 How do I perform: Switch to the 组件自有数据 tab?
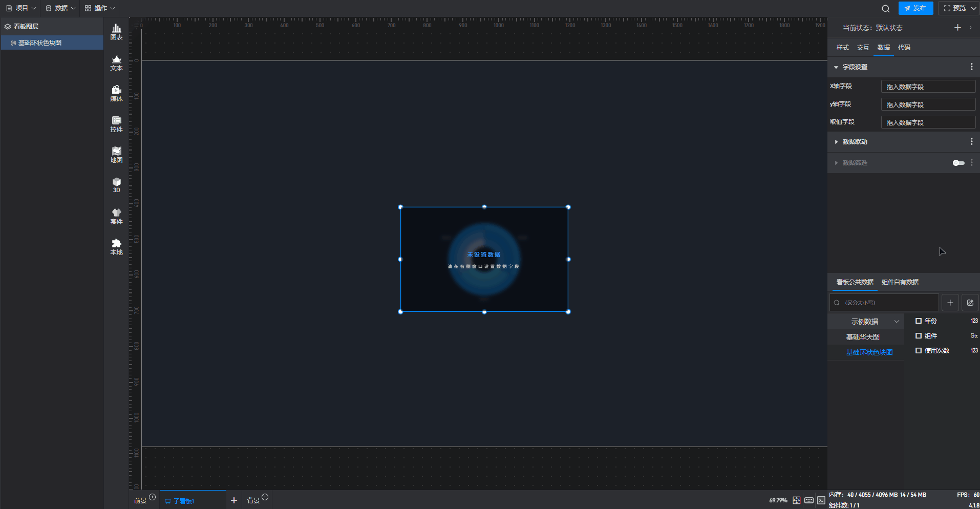[x=900, y=282]
